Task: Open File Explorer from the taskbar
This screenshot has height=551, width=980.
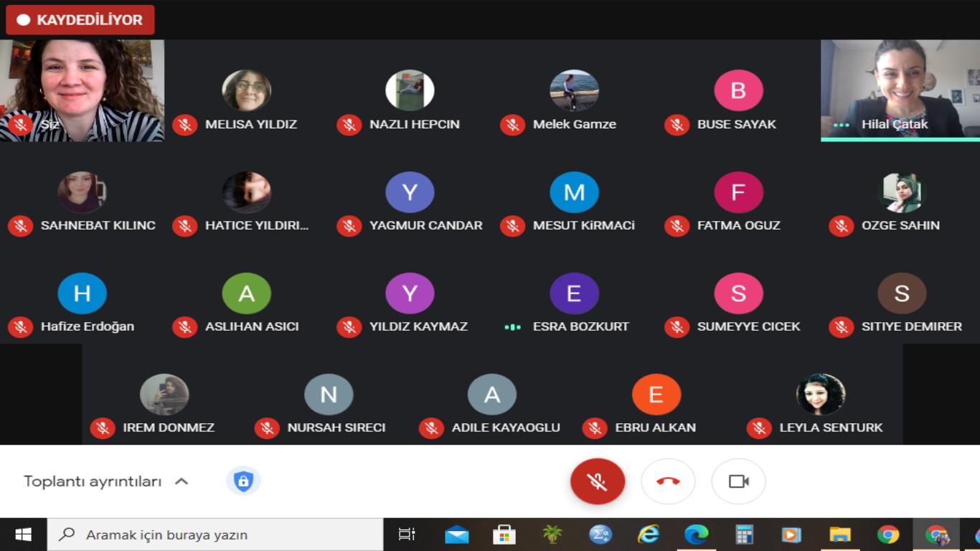Action: [x=839, y=534]
